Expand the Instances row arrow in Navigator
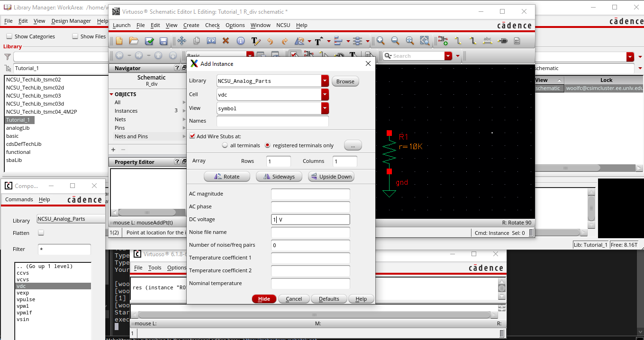 point(184,111)
